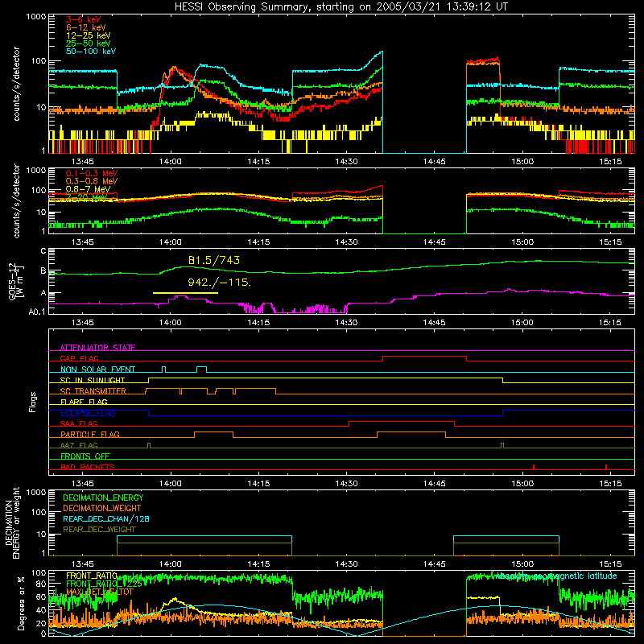Screen dimensions: 644x644
Task: Click the "REAR_DEC_CHAN/128" legend label
Action: click(x=106, y=518)
